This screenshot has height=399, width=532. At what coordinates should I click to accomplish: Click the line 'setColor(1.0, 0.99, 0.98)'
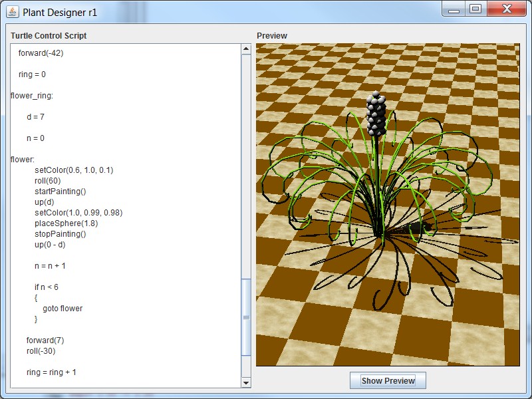(78, 213)
